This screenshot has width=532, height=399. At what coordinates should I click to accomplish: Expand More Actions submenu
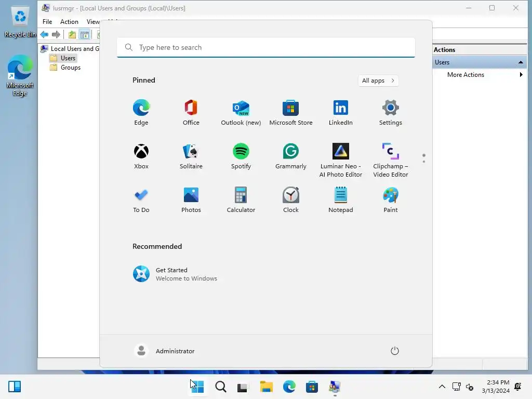click(480, 75)
